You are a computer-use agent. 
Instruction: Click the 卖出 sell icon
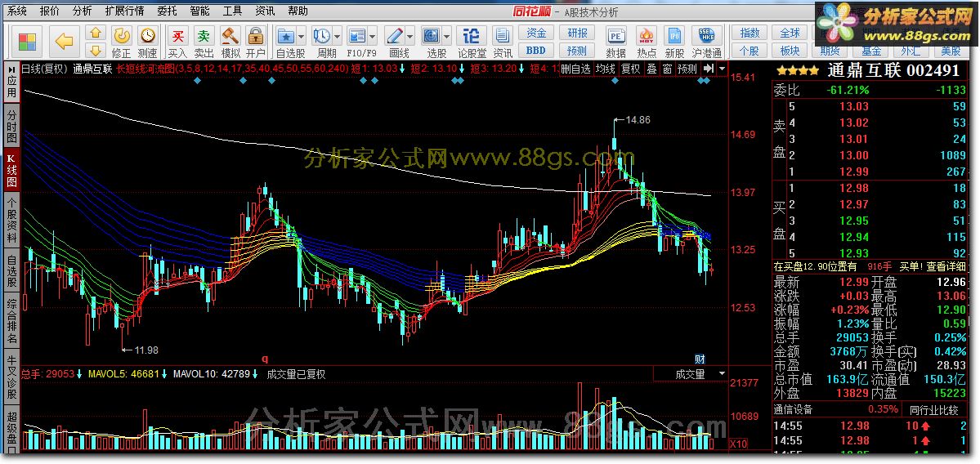click(x=204, y=42)
